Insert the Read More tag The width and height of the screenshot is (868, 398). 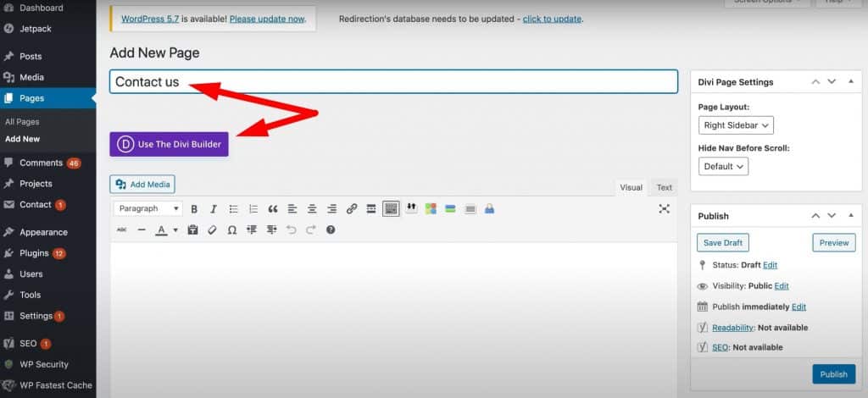point(371,209)
